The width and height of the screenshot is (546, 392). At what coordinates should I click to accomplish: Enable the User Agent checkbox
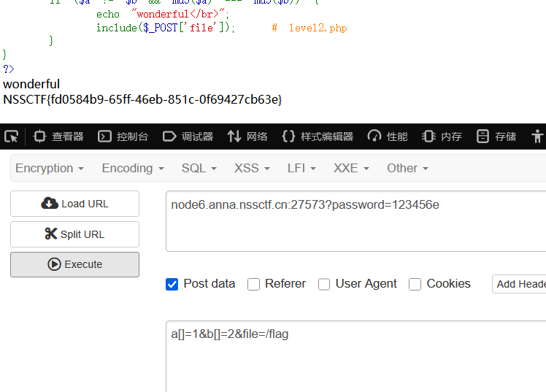click(x=324, y=284)
